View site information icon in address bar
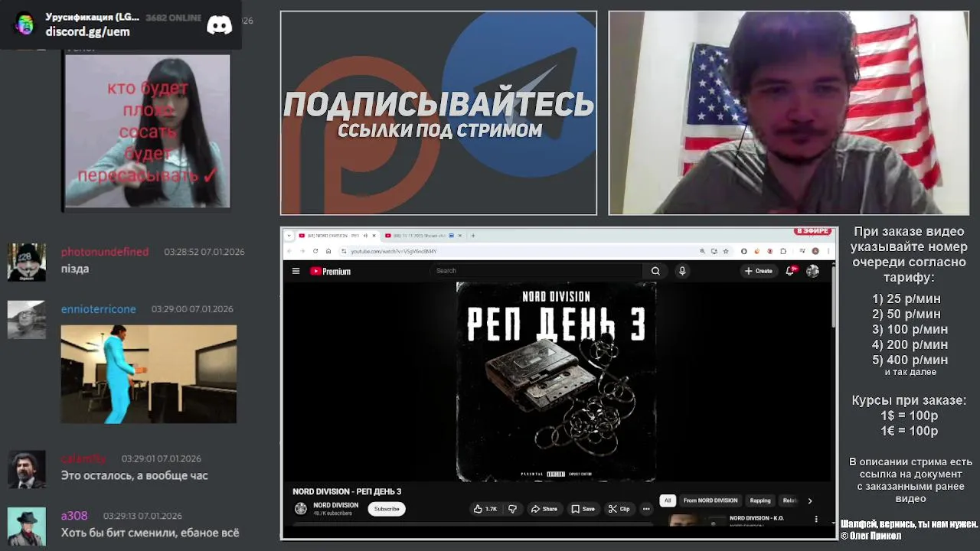This screenshot has width=980, height=551. (344, 251)
